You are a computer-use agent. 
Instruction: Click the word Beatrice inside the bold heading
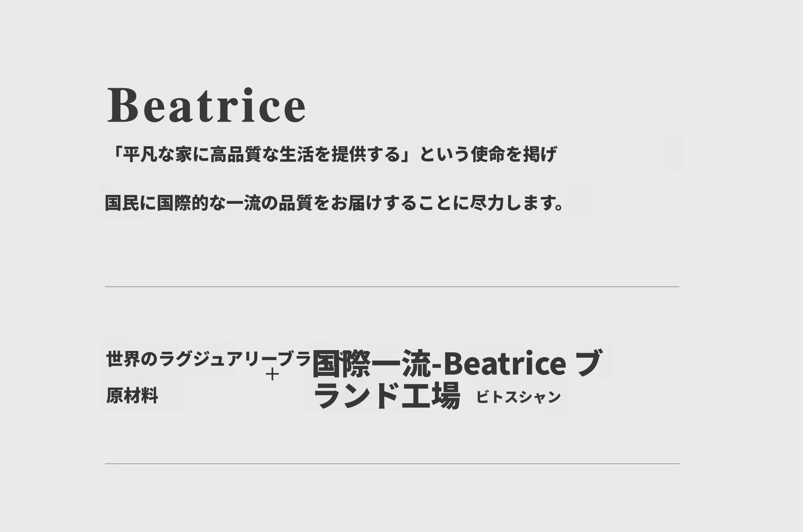505,363
